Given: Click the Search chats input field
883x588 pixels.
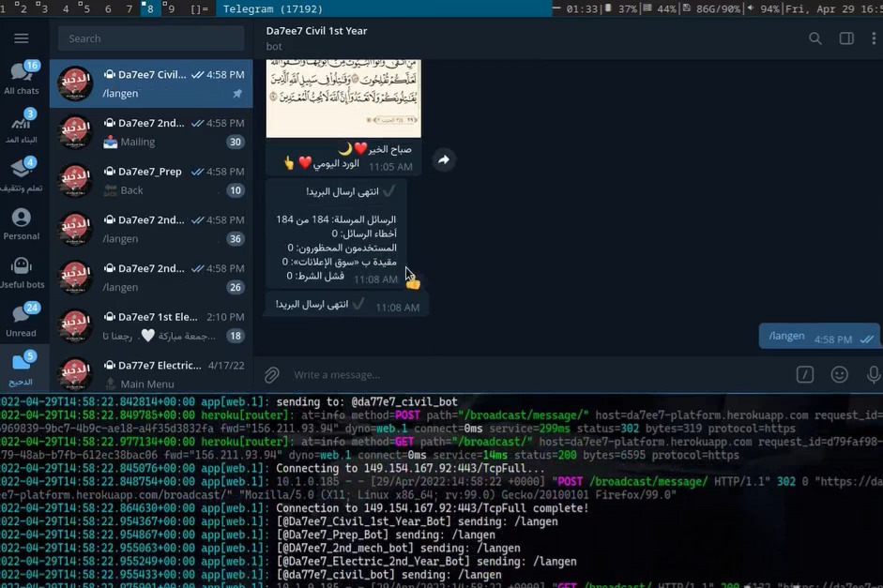Looking at the screenshot, I should pyautogui.click(x=150, y=38).
